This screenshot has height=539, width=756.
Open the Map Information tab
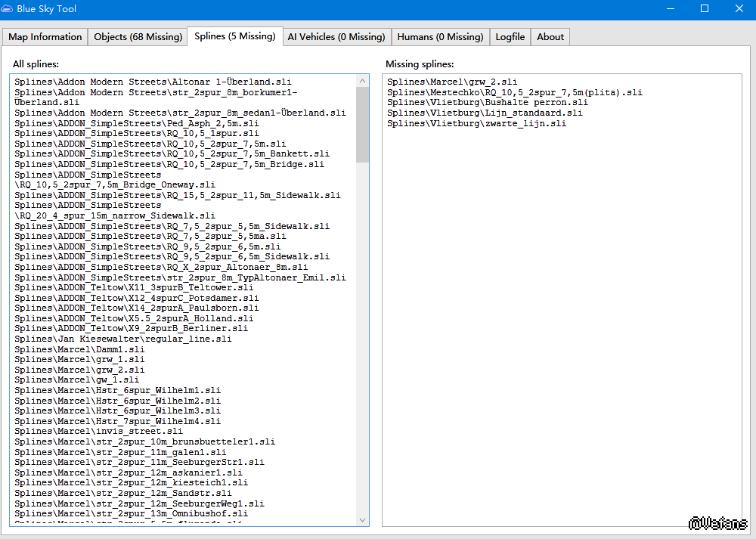click(45, 37)
